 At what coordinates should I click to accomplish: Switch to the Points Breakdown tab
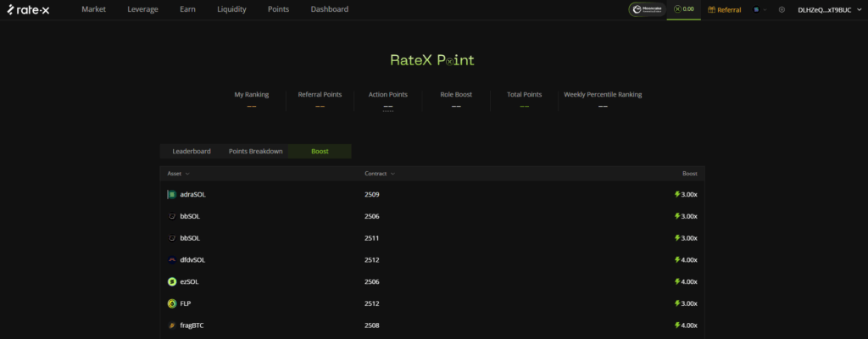[255, 151]
